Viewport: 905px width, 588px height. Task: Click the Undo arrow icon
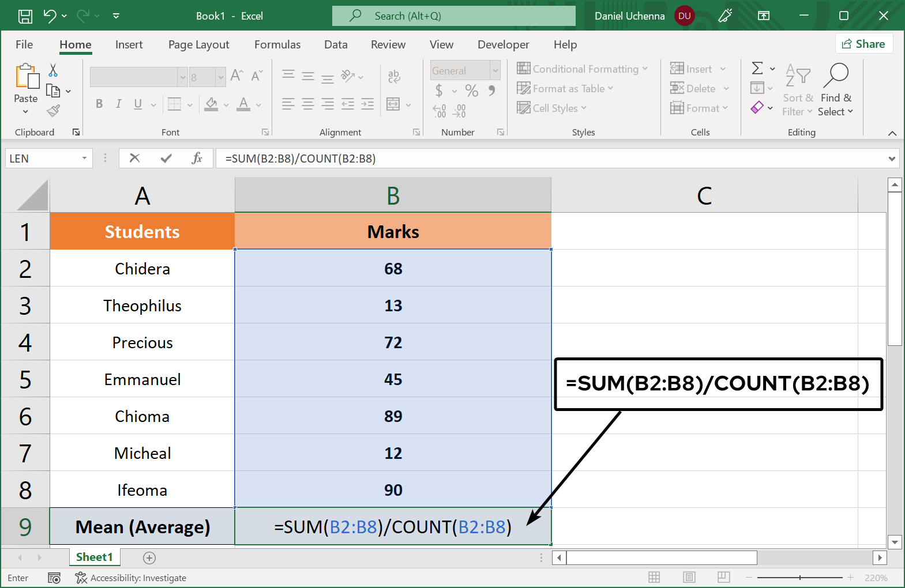(x=50, y=16)
